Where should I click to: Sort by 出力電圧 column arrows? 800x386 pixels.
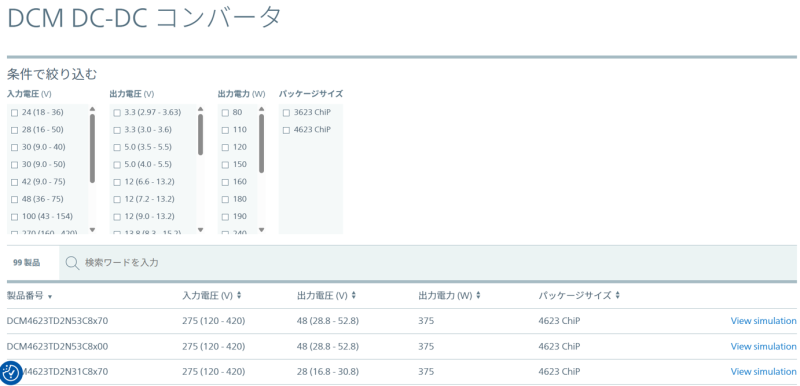354,295
